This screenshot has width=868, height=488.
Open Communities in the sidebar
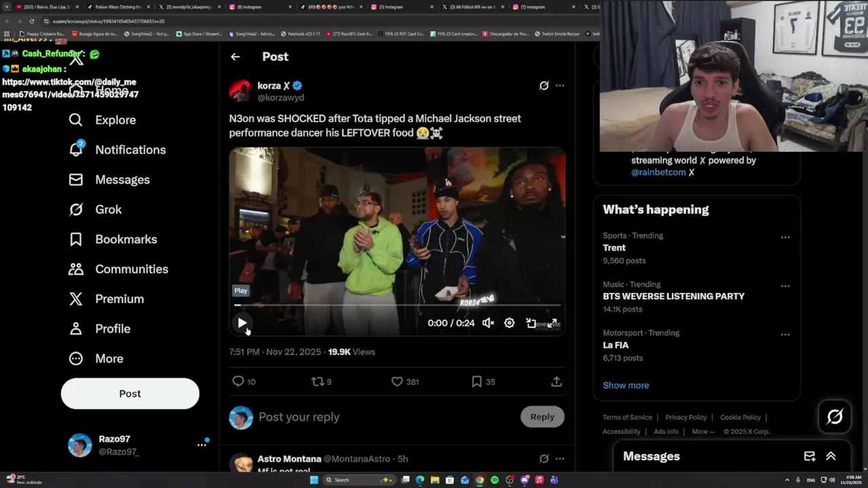[x=118, y=269]
